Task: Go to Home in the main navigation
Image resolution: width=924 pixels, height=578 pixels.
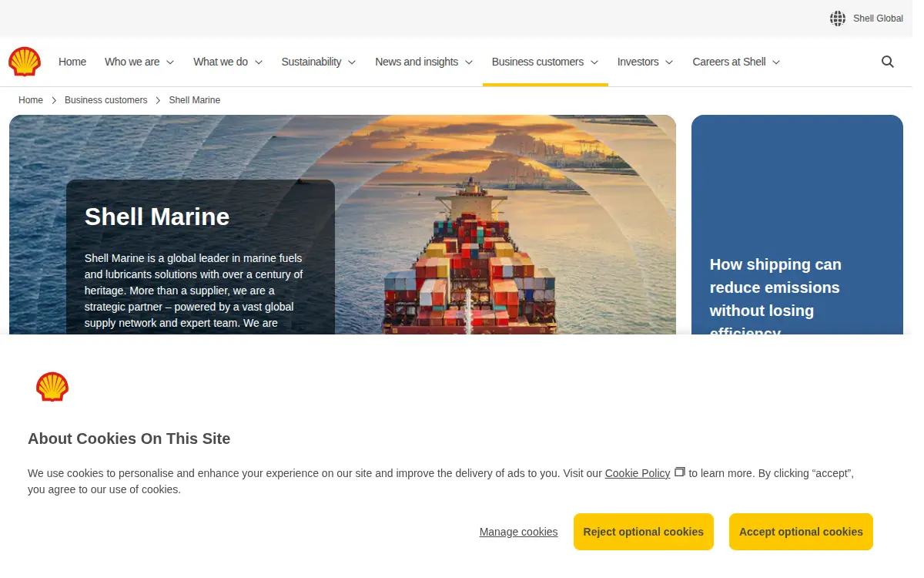Action: click(x=72, y=62)
